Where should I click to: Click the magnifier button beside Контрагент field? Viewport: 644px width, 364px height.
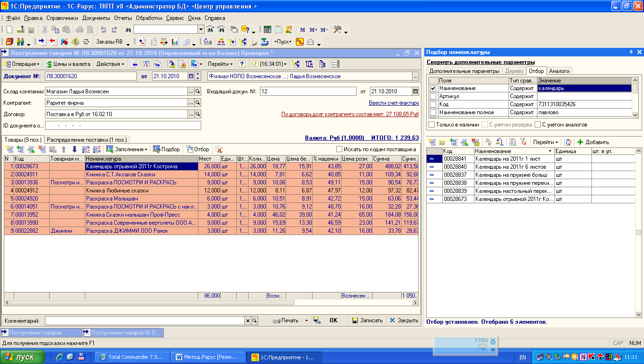pyautogui.click(x=198, y=102)
